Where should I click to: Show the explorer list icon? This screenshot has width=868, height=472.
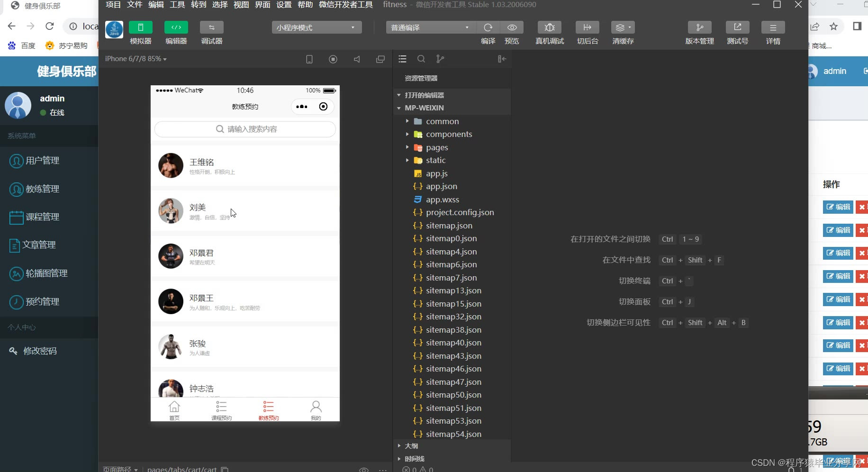click(x=403, y=59)
